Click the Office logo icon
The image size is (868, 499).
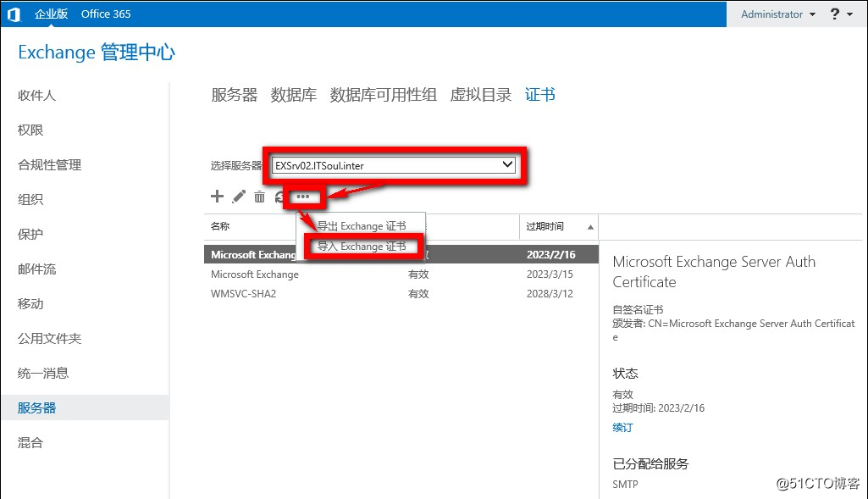[14, 14]
